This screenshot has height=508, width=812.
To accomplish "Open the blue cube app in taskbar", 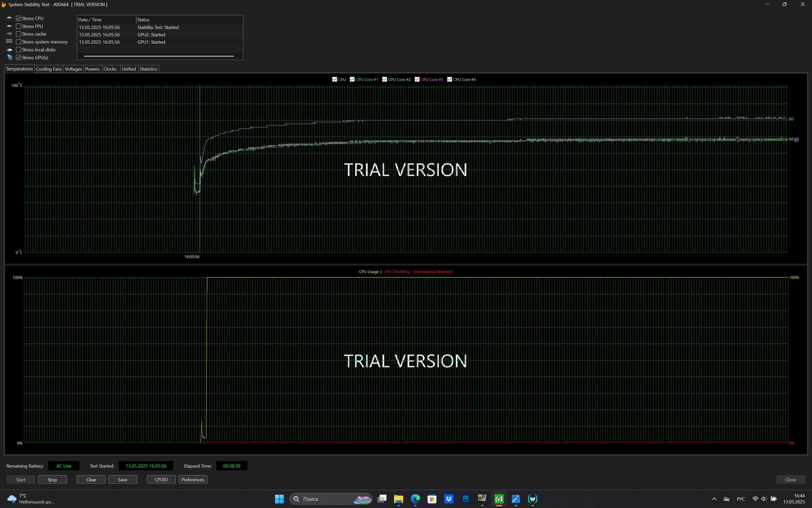I will point(465,499).
